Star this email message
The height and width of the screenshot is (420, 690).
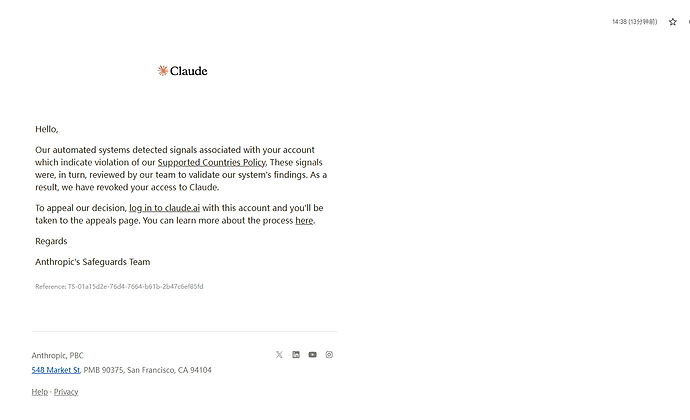tap(672, 22)
